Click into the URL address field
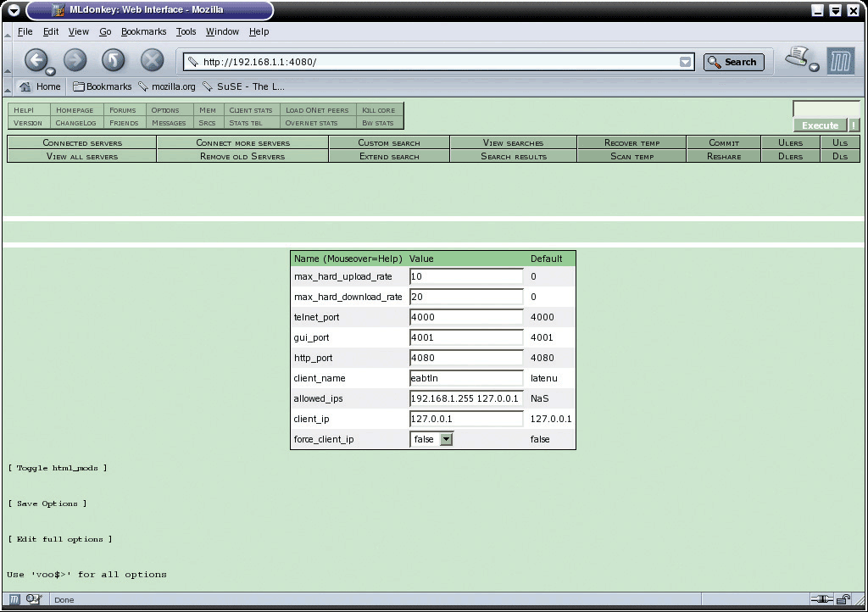The width and height of the screenshot is (868, 612). click(x=437, y=62)
